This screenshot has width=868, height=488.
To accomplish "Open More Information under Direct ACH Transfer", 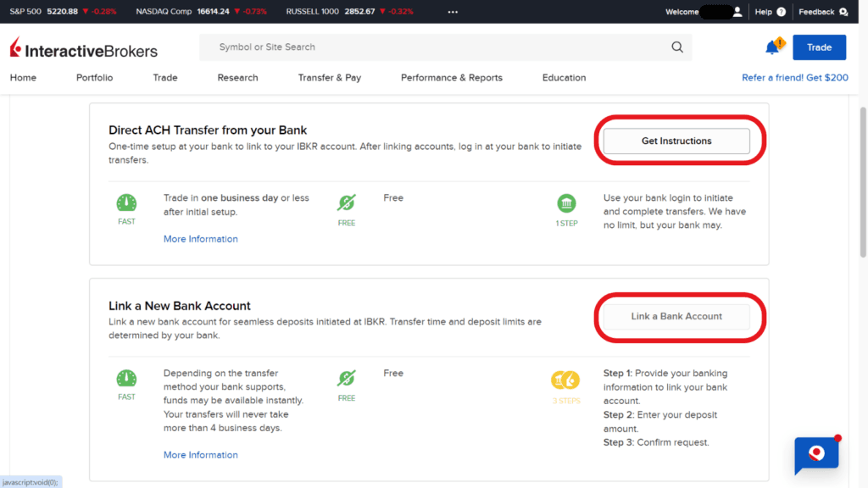I will [x=200, y=239].
